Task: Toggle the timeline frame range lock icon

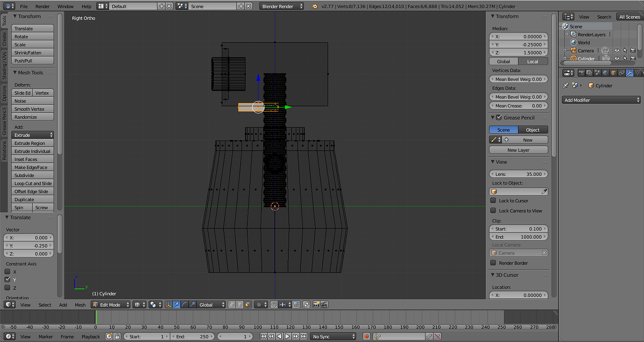Action: click(x=117, y=336)
